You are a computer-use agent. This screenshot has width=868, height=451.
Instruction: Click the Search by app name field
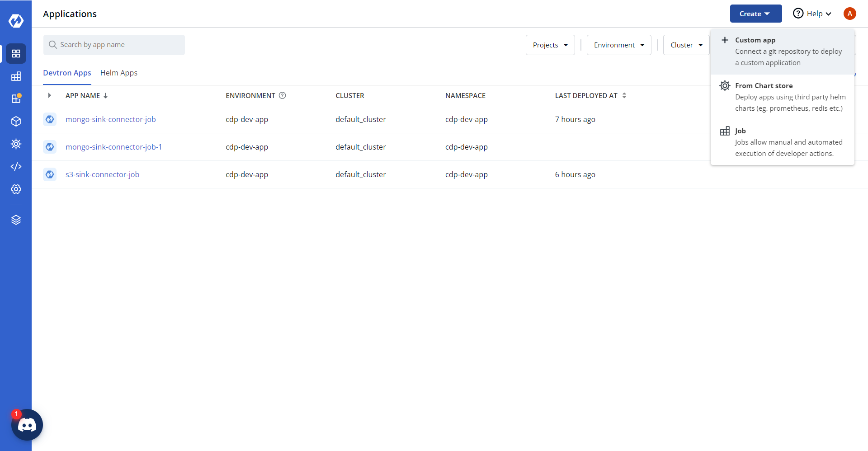(114, 45)
